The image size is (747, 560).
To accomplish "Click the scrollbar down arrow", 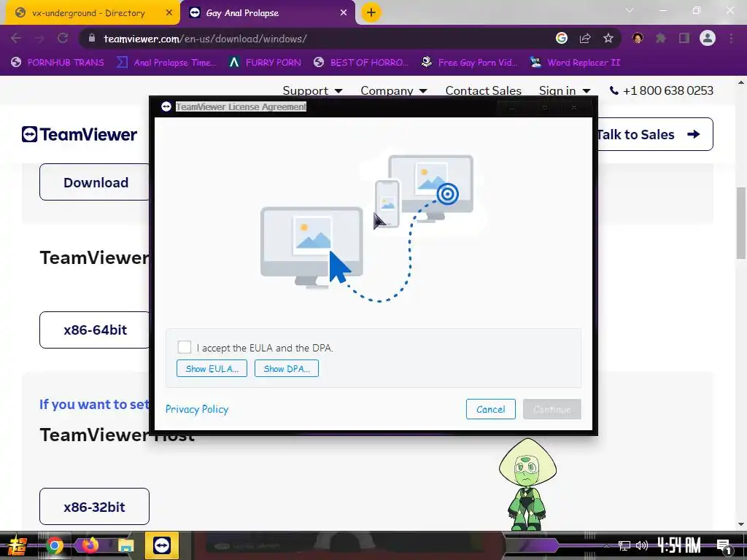I will [741, 524].
